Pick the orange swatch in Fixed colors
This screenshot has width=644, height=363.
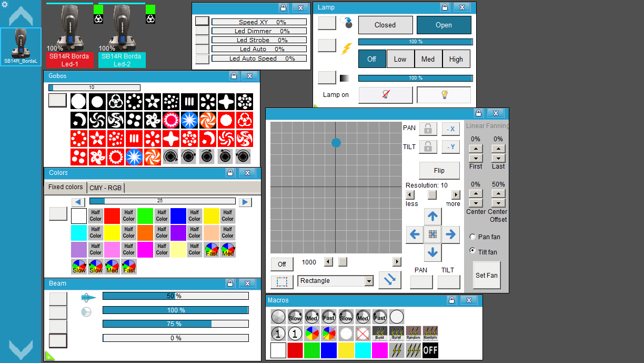pyautogui.click(x=145, y=232)
